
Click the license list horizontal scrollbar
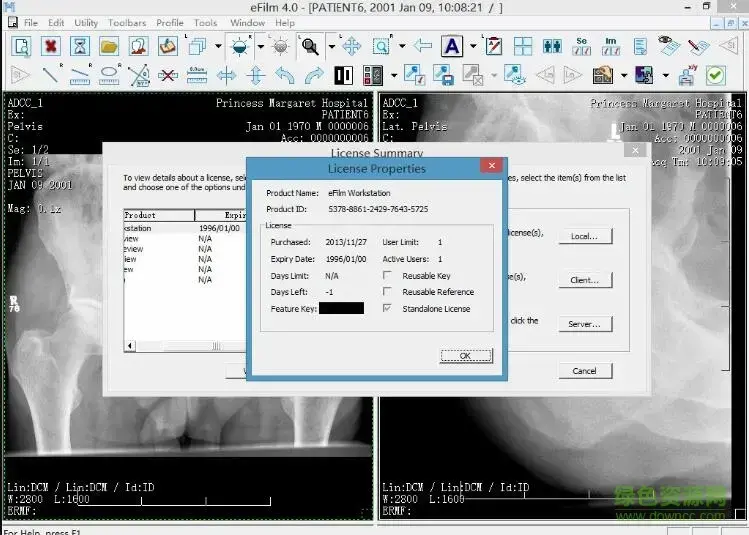186,346
